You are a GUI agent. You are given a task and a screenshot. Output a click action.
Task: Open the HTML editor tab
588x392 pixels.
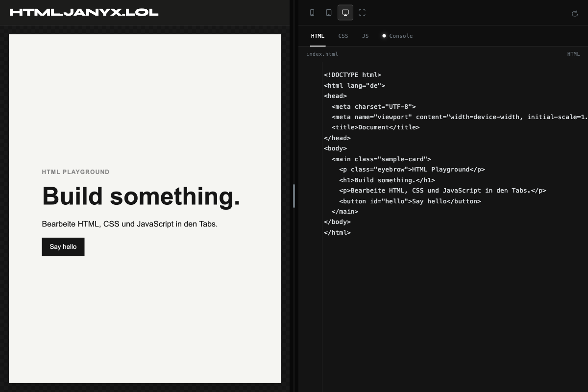pos(318,36)
